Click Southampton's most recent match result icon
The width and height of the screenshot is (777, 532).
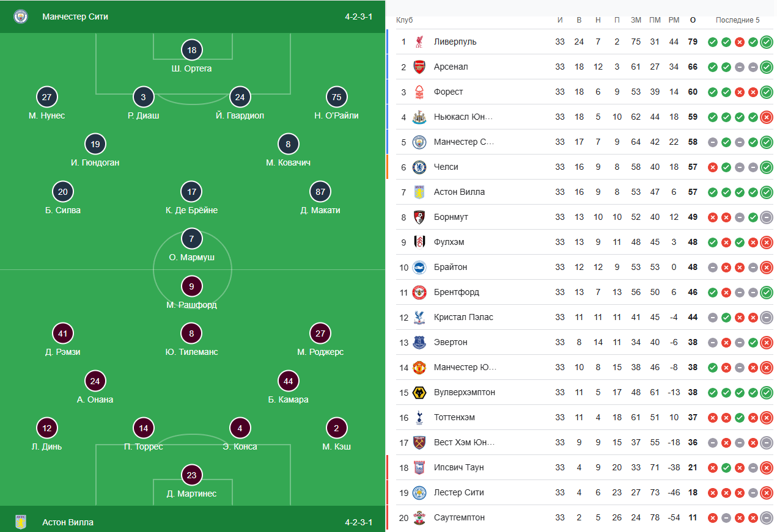(767, 518)
